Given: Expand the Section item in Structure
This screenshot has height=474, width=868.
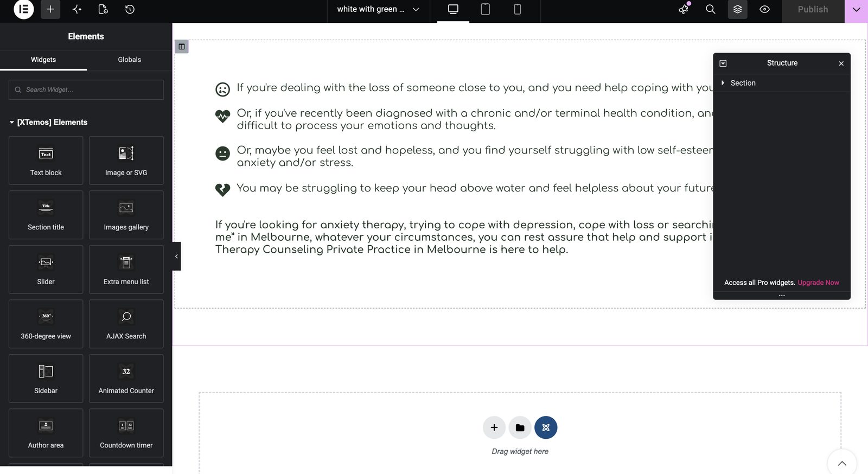Looking at the screenshot, I should coord(723,83).
